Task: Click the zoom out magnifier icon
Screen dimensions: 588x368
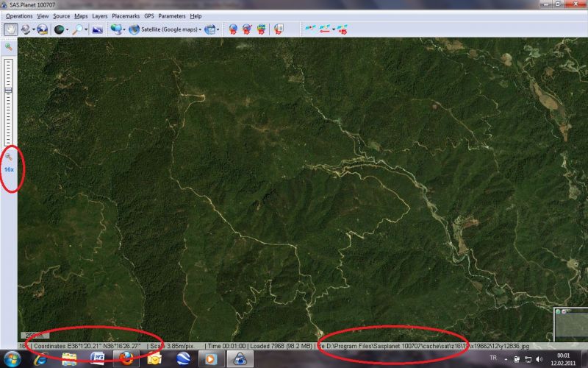Action: (9, 158)
